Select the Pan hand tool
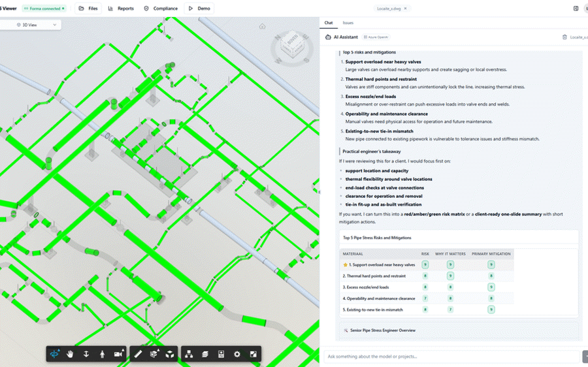 pyautogui.click(x=70, y=354)
